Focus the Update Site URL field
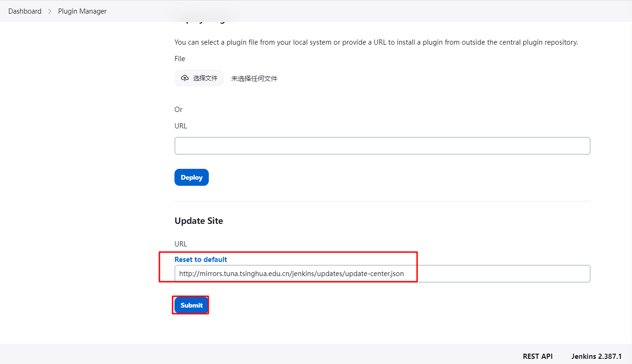Screen dimensions: 632x364 tap(494, 274)
